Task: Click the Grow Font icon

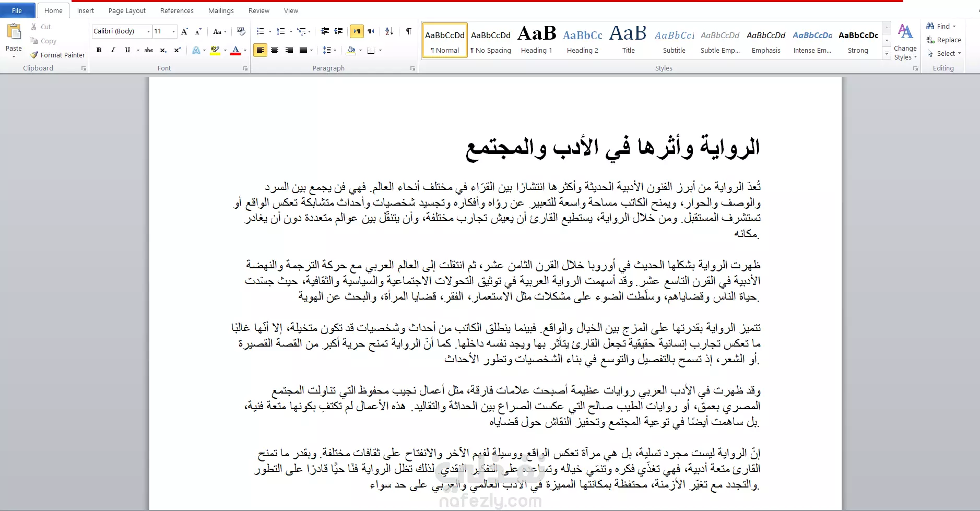Action: point(184,31)
